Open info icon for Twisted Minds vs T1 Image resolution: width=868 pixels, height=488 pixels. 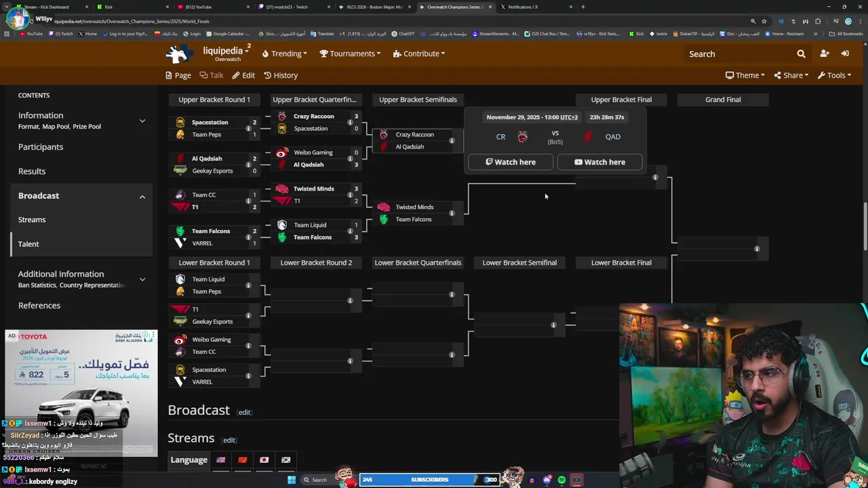(x=350, y=195)
